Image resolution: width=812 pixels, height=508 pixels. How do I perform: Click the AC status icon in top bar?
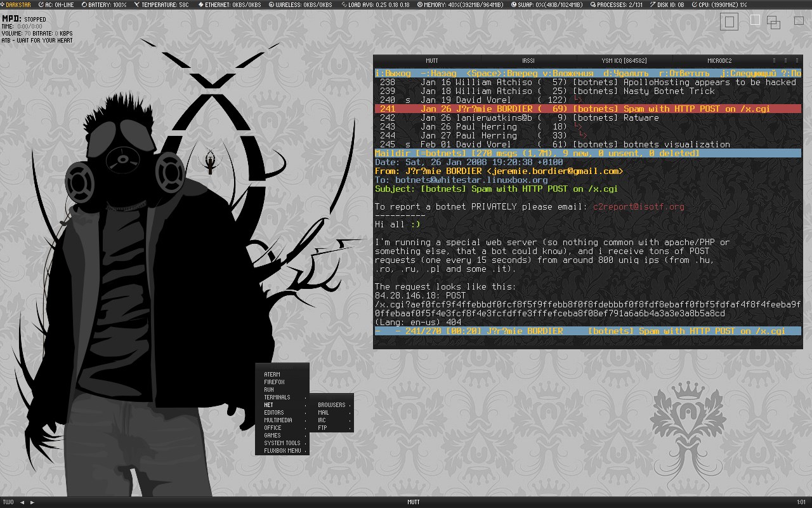pyautogui.click(x=41, y=4)
